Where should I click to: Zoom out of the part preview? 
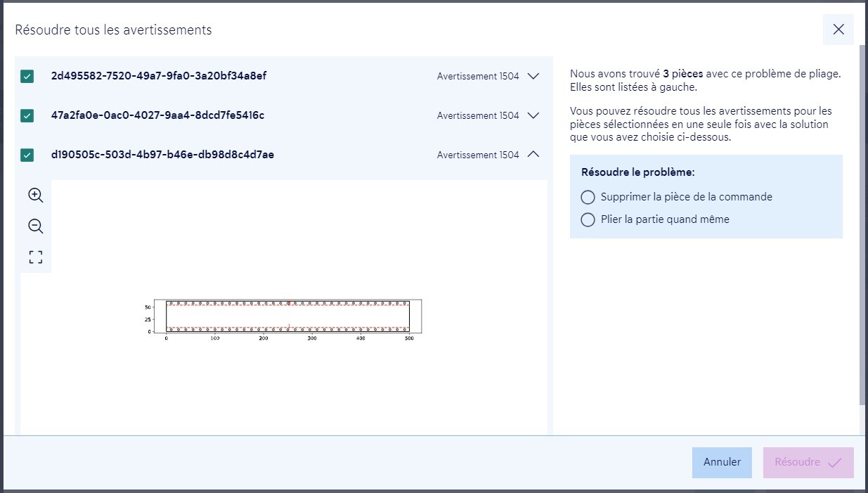pos(36,226)
